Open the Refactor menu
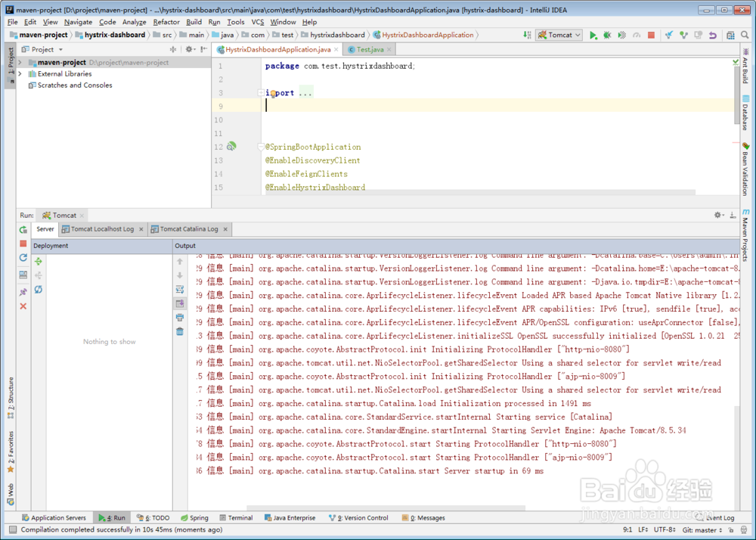 pyautogui.click(x=166, y=22)
